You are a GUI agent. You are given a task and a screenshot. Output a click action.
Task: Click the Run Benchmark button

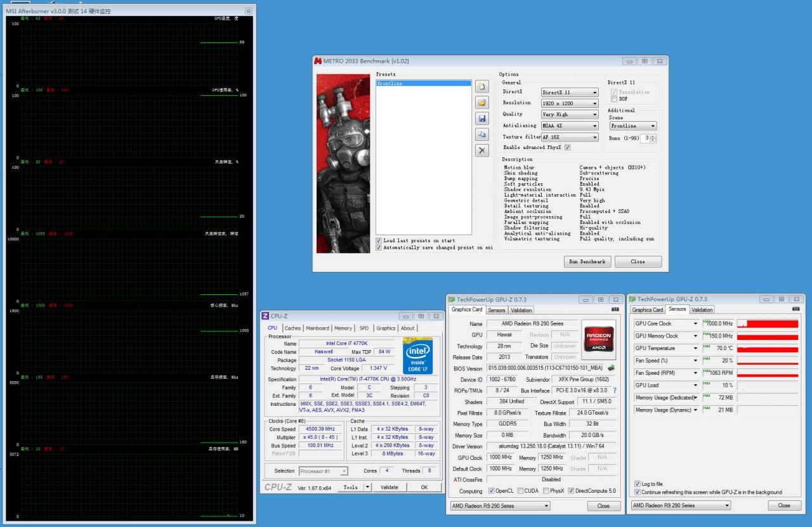pyautogui.click(x=587, y=261)
